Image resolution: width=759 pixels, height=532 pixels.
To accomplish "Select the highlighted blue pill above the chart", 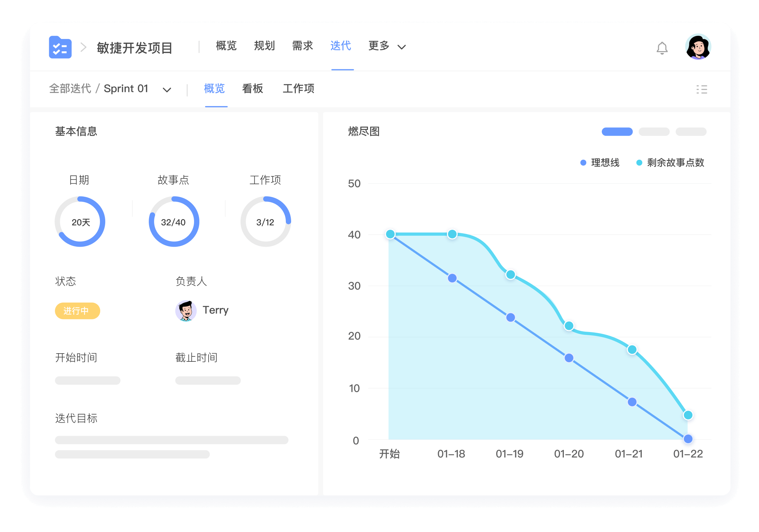I will pyautogui.click(x=617, y=131).
